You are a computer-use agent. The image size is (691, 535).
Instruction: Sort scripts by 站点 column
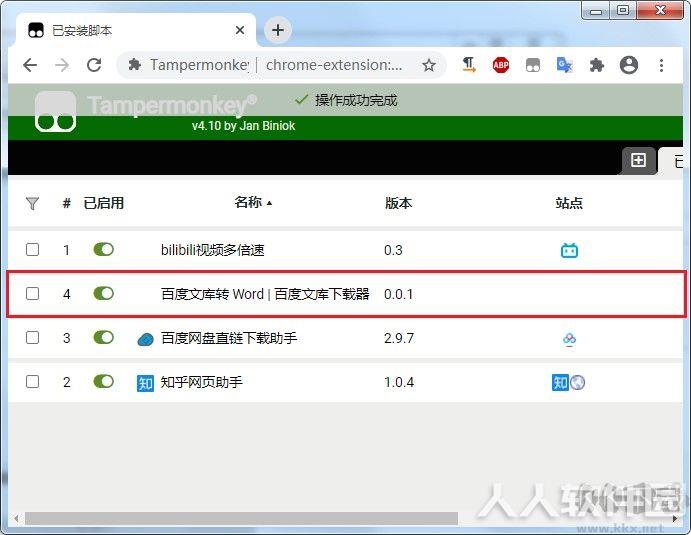click(569, 203)
